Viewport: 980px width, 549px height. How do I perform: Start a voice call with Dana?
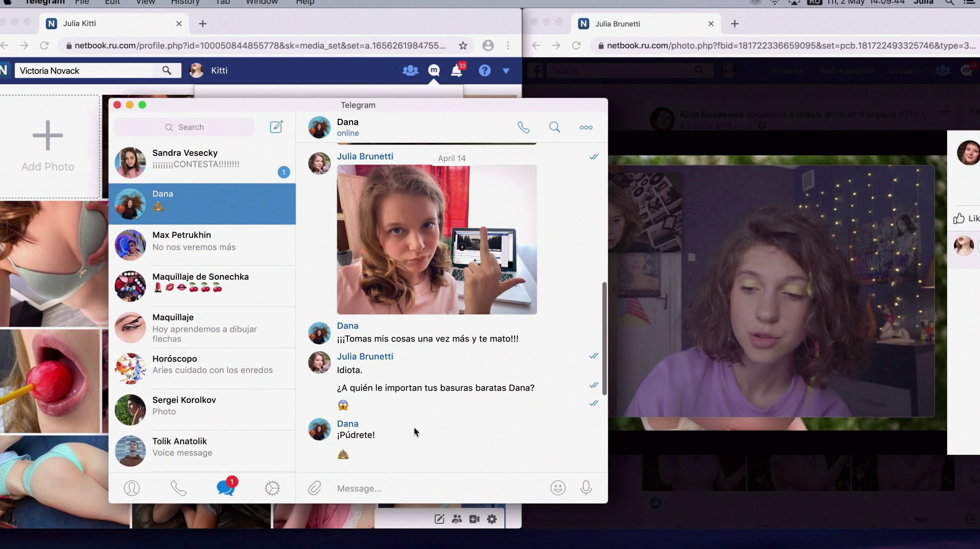pyautogui.click(x=523, y=128)
